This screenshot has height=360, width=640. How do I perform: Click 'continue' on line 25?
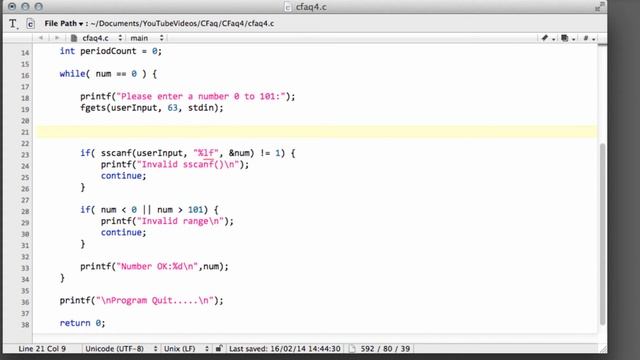pos(121,176)
